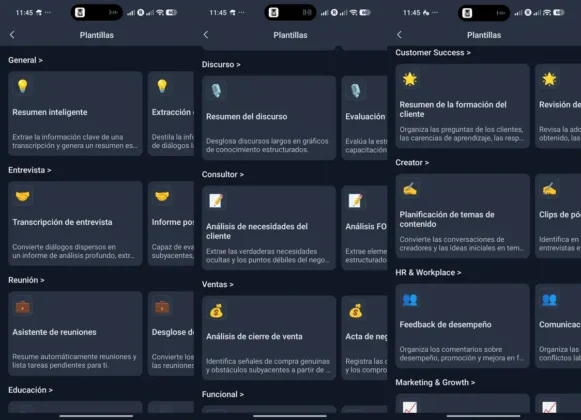Tap the home indicator bar on left screen
581x420 pixels.
[96, 416]
